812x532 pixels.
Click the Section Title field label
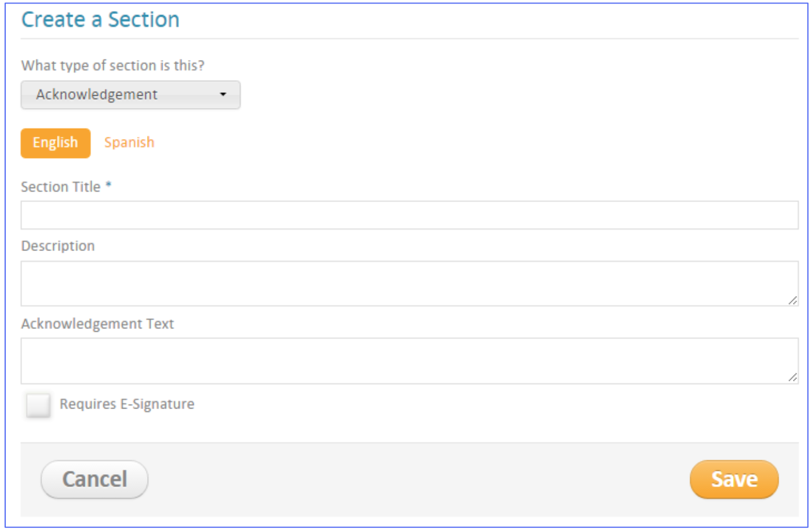[x=61, y=187]
